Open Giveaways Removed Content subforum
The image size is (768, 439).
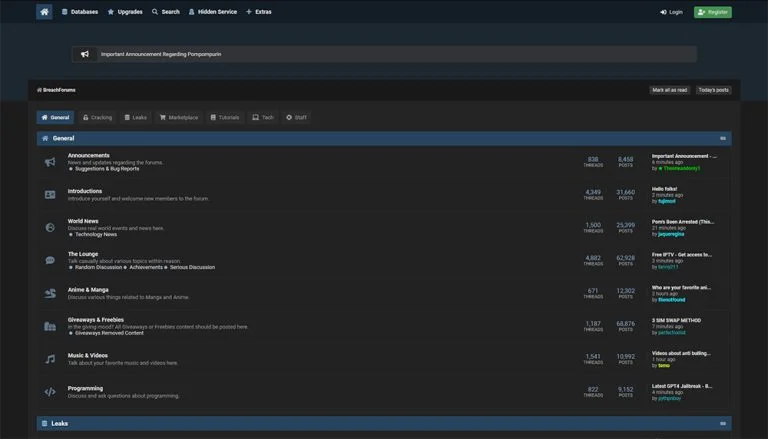coord(109,333)
